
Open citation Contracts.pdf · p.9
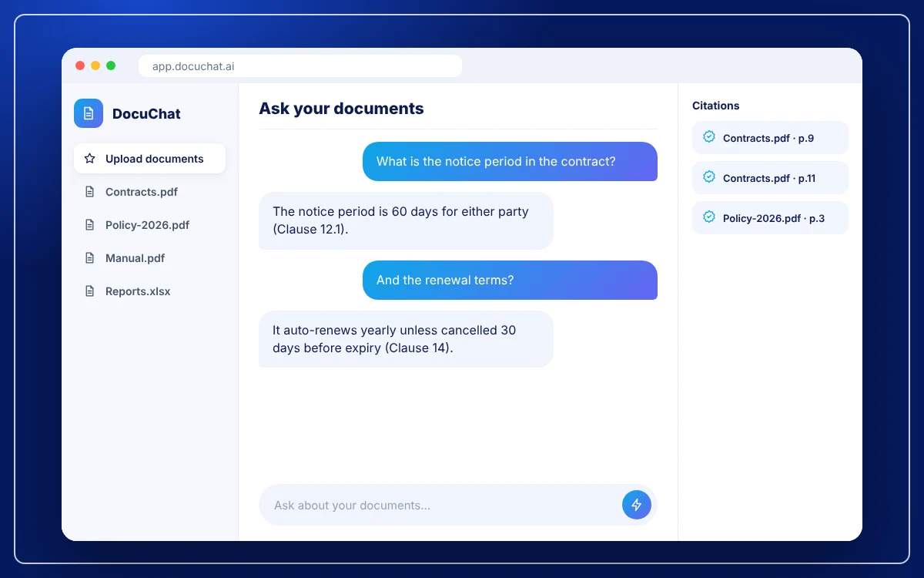770,138
